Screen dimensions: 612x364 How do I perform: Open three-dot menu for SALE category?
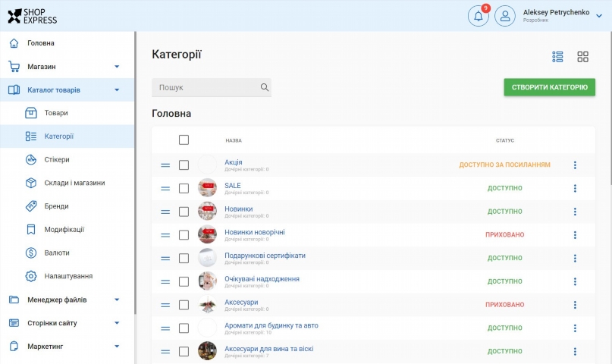[574, 188]
